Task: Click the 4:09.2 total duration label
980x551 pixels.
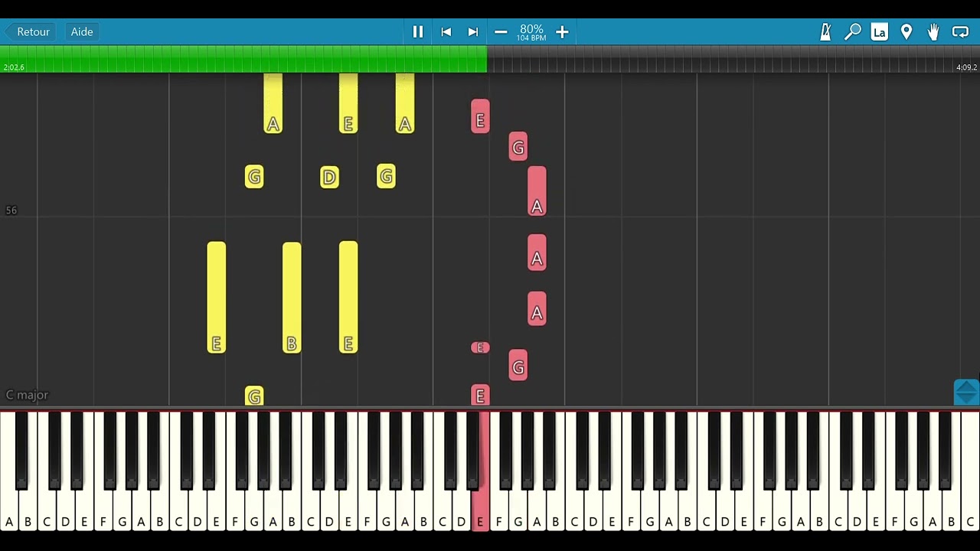Action: [966, 67]
